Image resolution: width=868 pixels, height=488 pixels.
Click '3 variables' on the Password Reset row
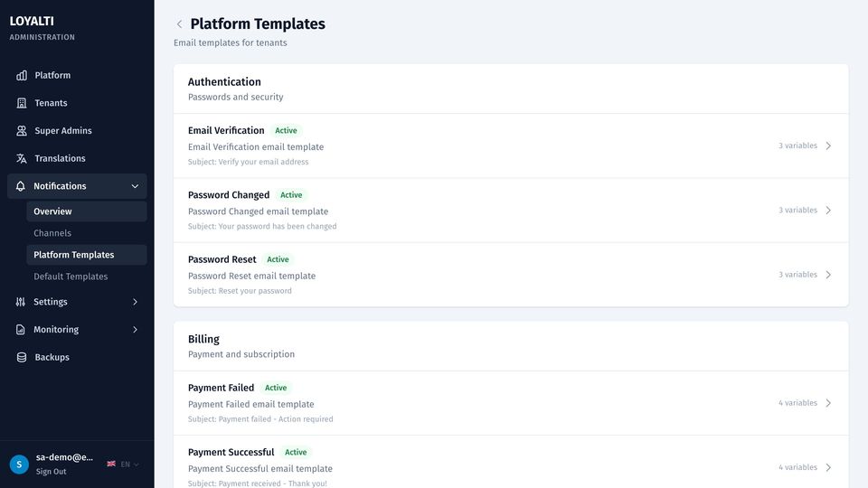coord(797,275)
